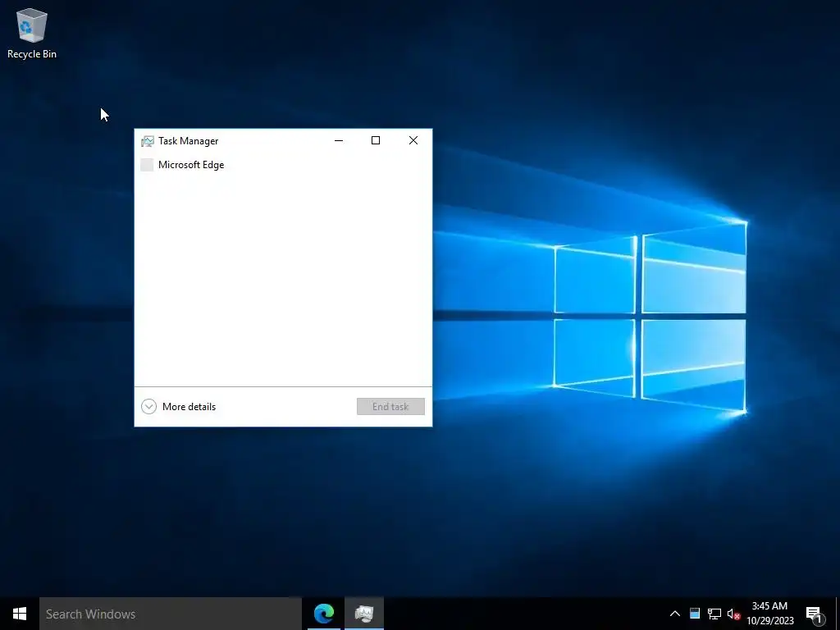Screen dimensions: 840x630
Task: Click the blue window icon in the system tray
Action: [695, 614]
